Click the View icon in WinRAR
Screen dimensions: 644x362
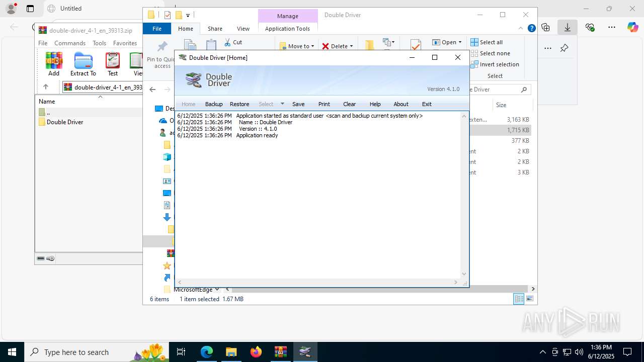(x=136, y=64)
